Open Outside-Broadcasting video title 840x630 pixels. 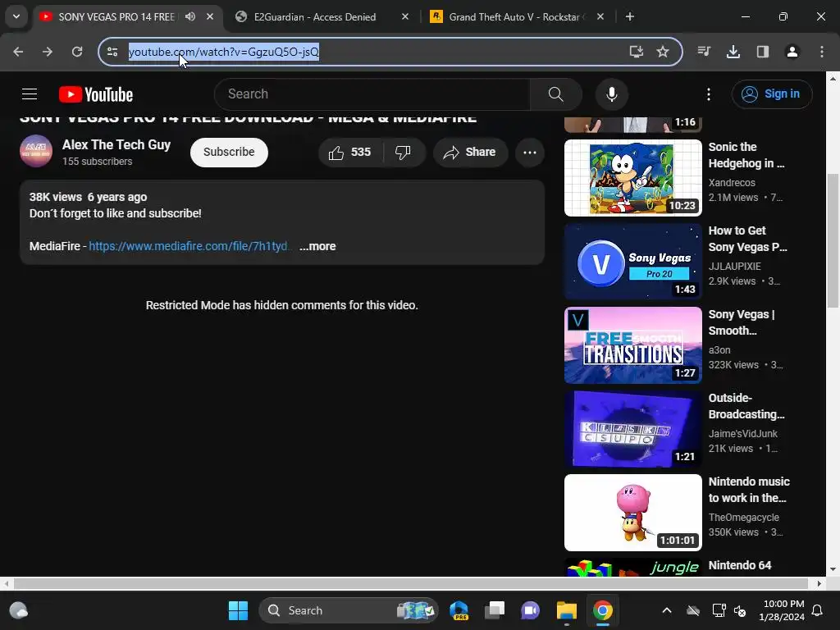(746, 406)
